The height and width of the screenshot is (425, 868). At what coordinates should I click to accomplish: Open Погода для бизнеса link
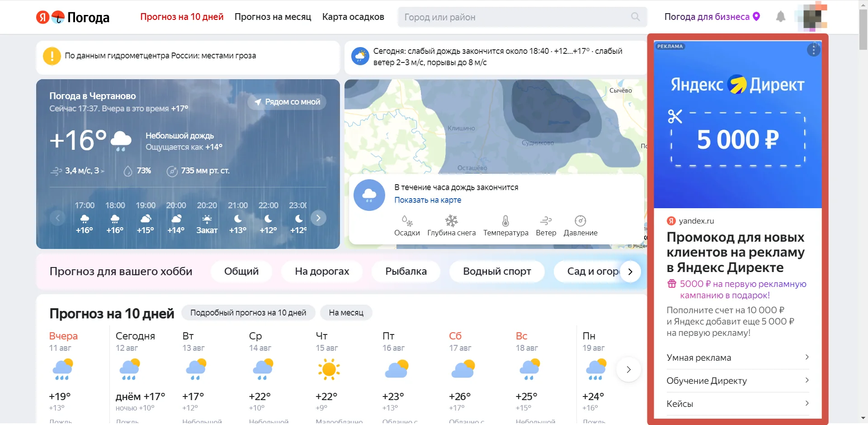click(707, 17)
